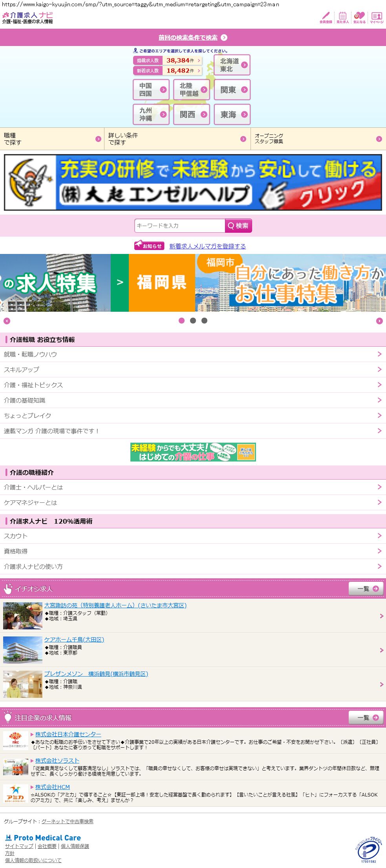Select the 関東 region button
The image size is (386, 868).
[x=232, y=90]
